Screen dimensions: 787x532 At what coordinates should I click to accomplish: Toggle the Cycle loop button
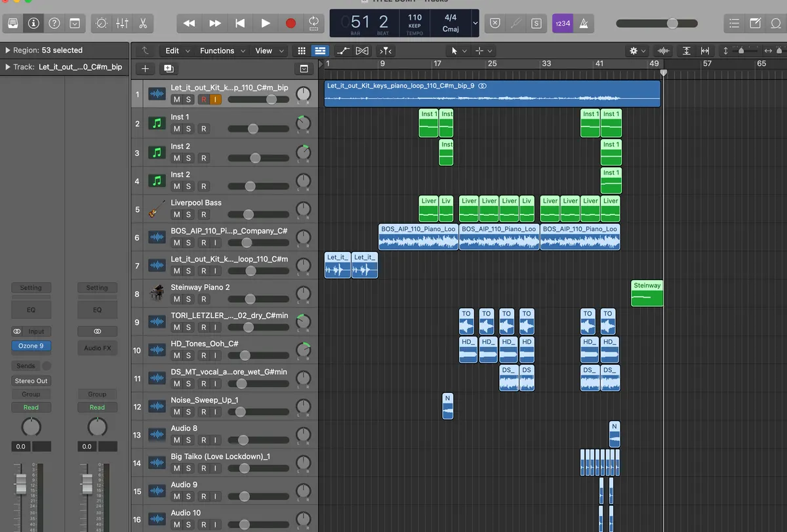pos(314,24)
